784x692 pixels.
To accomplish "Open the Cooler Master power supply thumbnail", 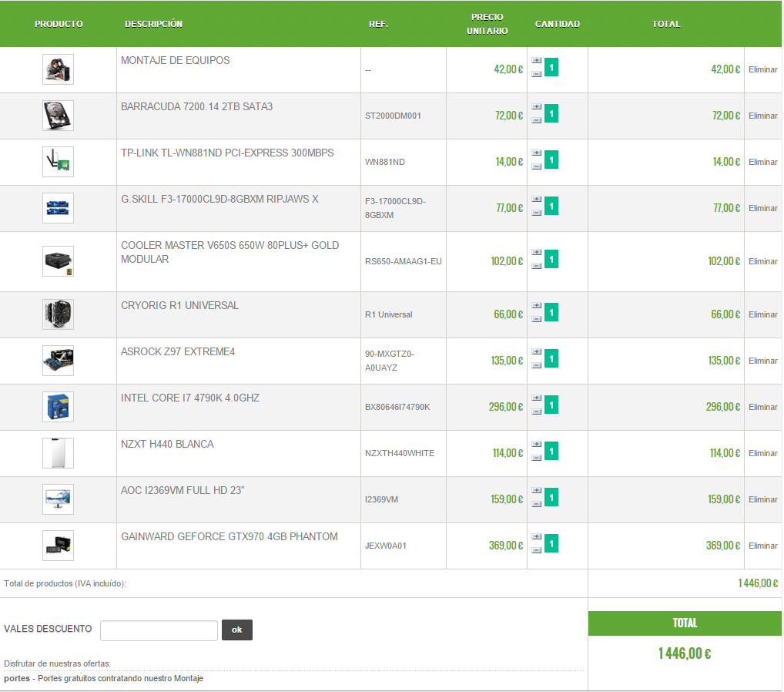I will [x=58, y=261].
